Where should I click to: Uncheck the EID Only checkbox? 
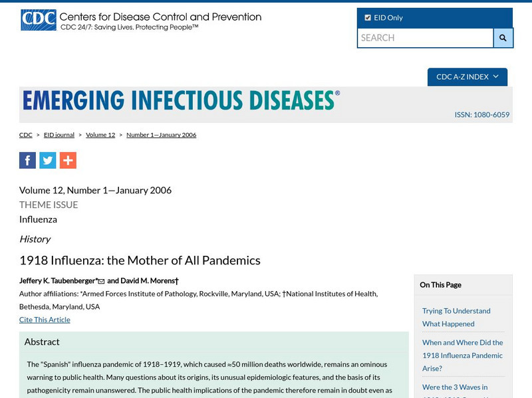(368, 18)
